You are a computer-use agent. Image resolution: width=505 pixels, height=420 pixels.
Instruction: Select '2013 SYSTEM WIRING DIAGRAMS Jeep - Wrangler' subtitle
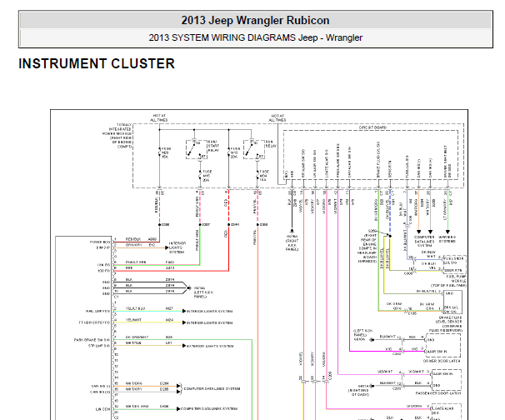[x=255, y=37]
